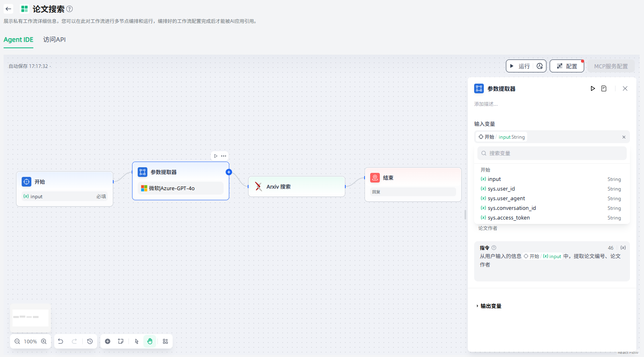Choose sys.conversation_id variable option

512,208
